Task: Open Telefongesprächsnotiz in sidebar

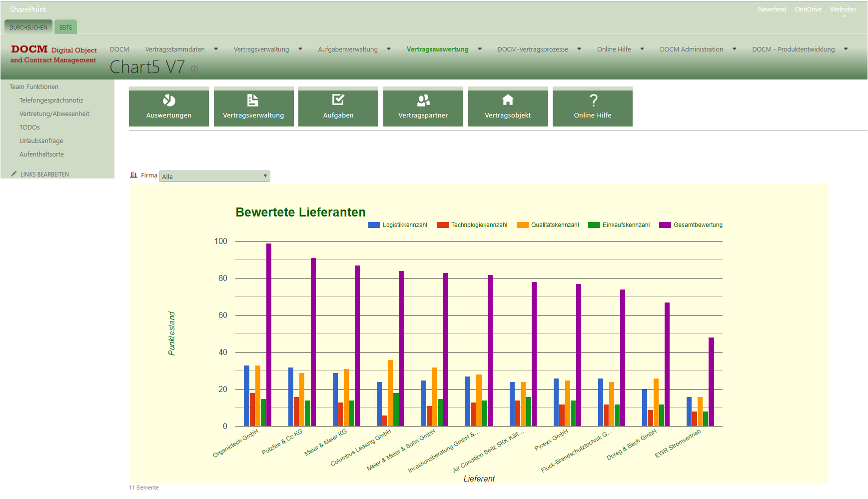Action: 51,100
